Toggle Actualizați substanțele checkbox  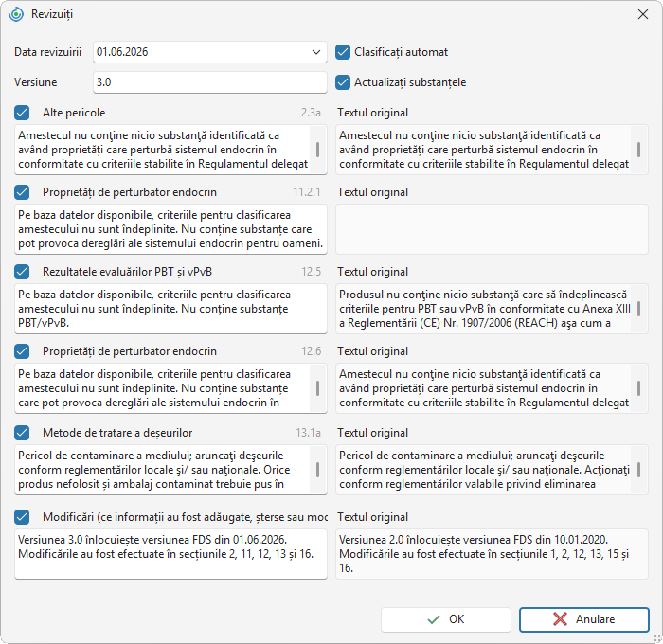click(343, 82)
